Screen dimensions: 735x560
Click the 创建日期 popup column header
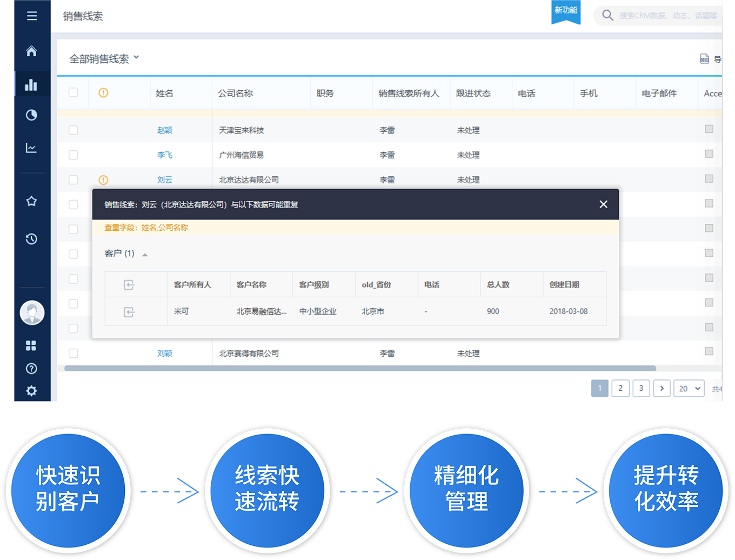(x=564, y=284)
